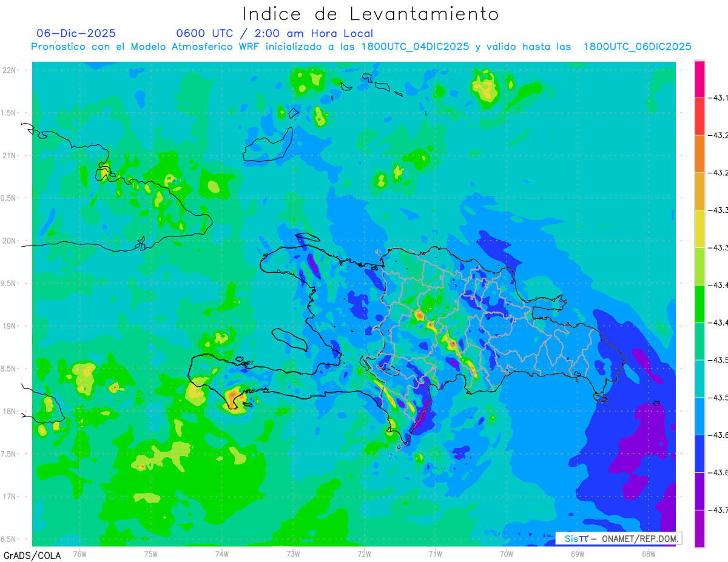
Task: Select the '70W' longitude label
Action: tap(507, 554)
